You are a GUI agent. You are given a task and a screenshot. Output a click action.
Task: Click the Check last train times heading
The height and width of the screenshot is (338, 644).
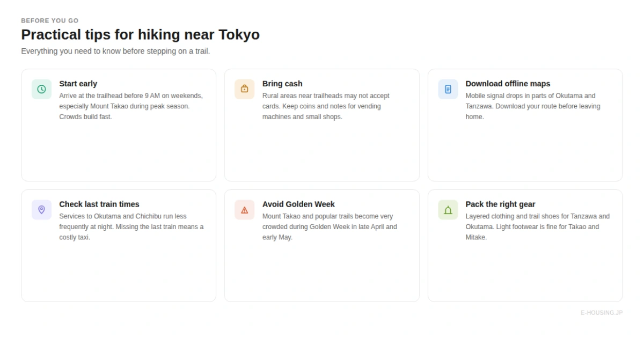click(x=99, y=204)
